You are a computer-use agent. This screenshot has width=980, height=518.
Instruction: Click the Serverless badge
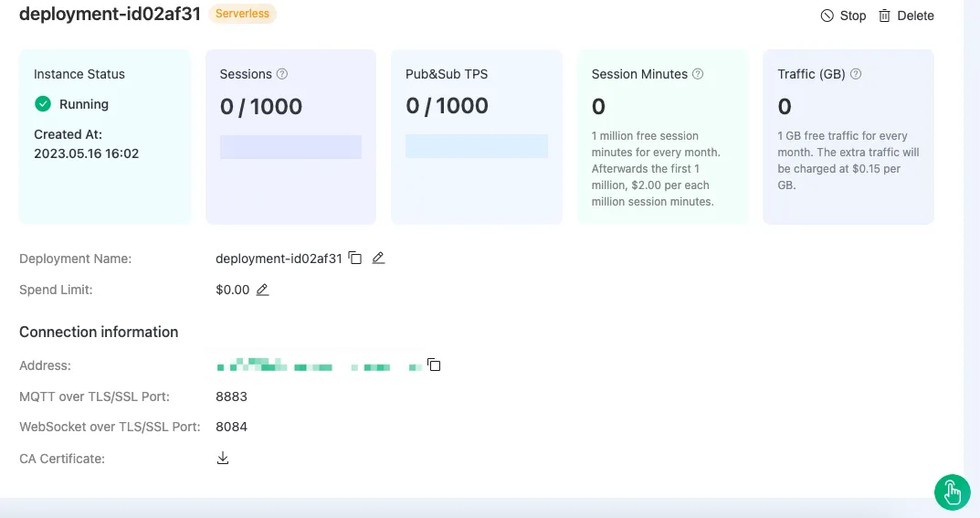242,14
